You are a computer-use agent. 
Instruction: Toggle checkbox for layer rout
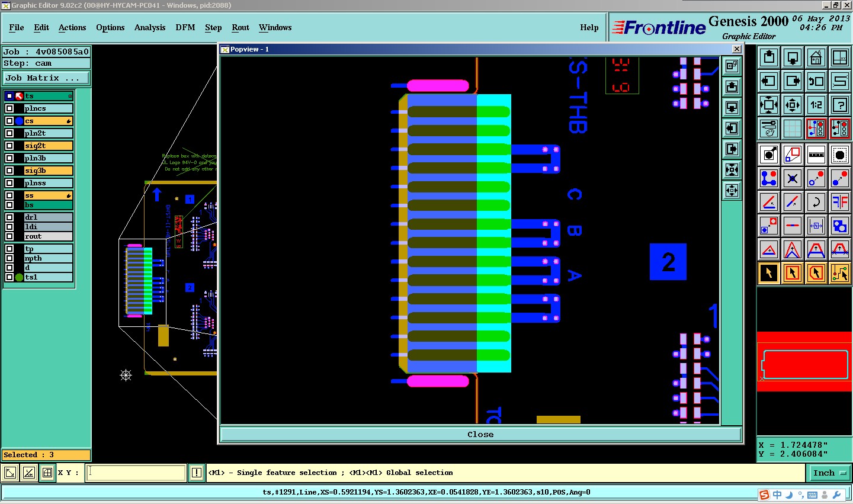click(9, 236)
